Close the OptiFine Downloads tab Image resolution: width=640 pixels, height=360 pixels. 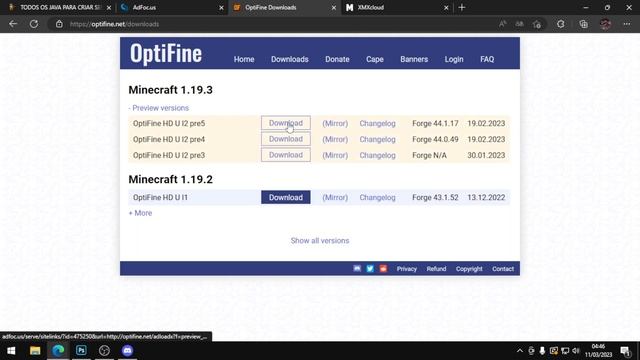pyautogui.click(x=333, y=7)
